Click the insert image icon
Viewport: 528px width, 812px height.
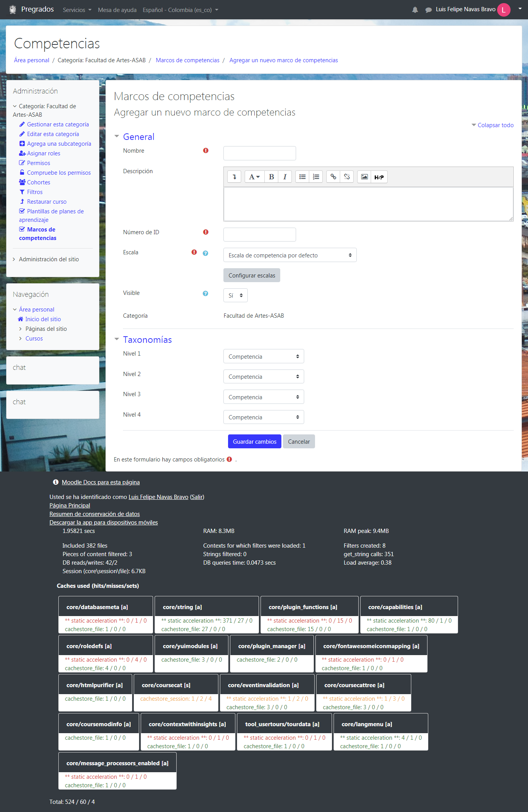coord(364,177)
